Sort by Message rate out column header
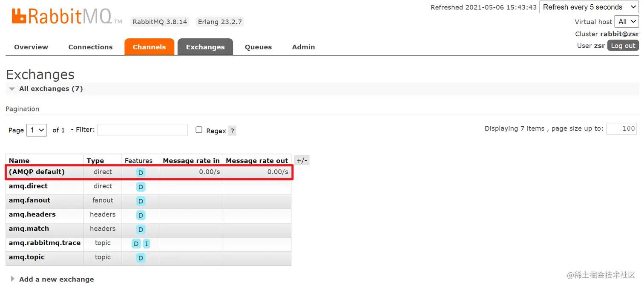 [x=257, y=160]
